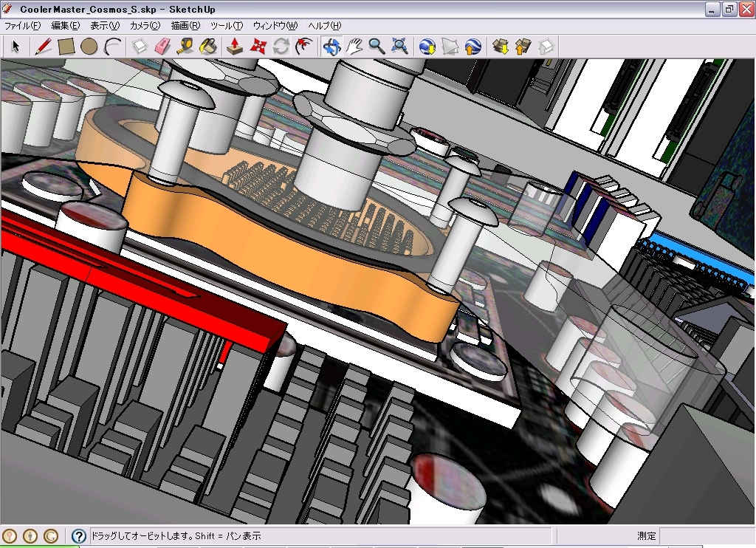
Task: Choose the Move tool with red arrows
Action: (x=258, y=47)
